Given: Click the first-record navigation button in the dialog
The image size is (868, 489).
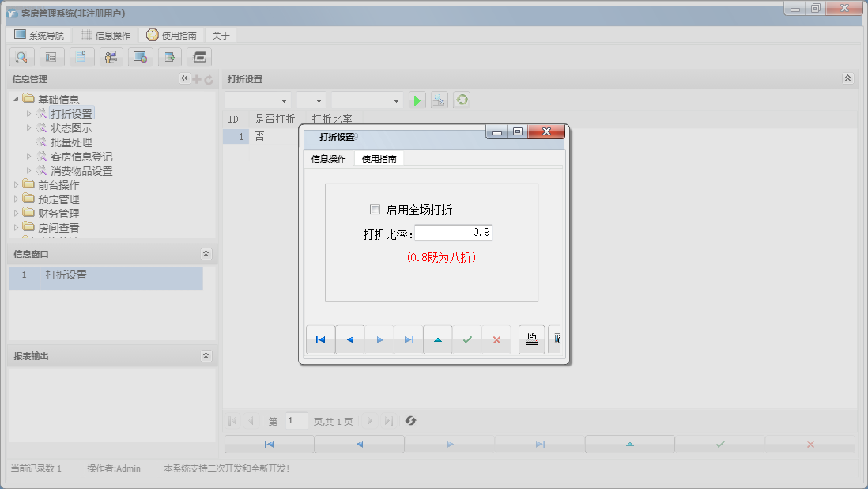Looking at the screenshot, I should point(320,339).
